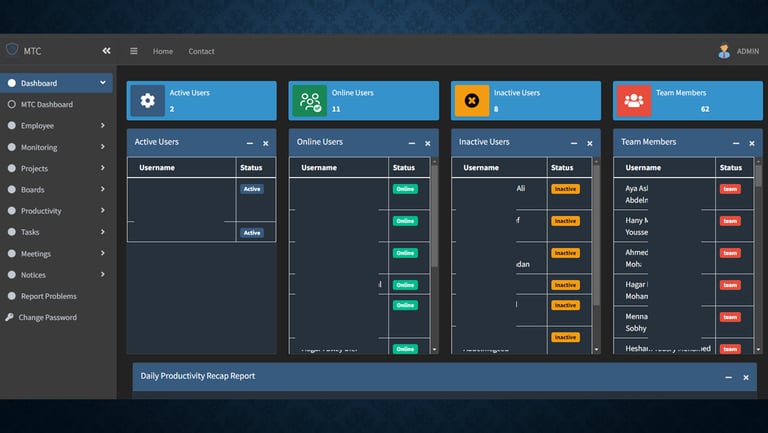This screenshot has width=768, height=433.
Task: Click Team Members table scrollbar thumb
Action: coord(758,175)
